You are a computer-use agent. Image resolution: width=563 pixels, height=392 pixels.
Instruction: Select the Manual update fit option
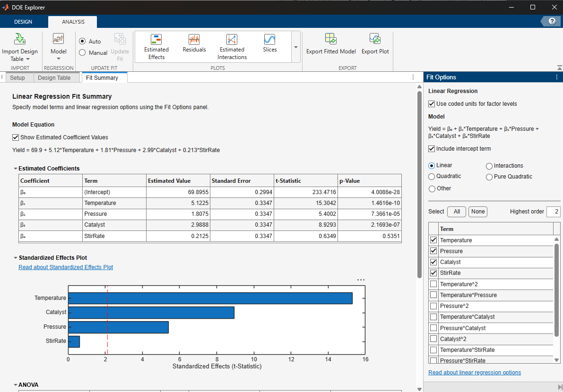[82, 53]
